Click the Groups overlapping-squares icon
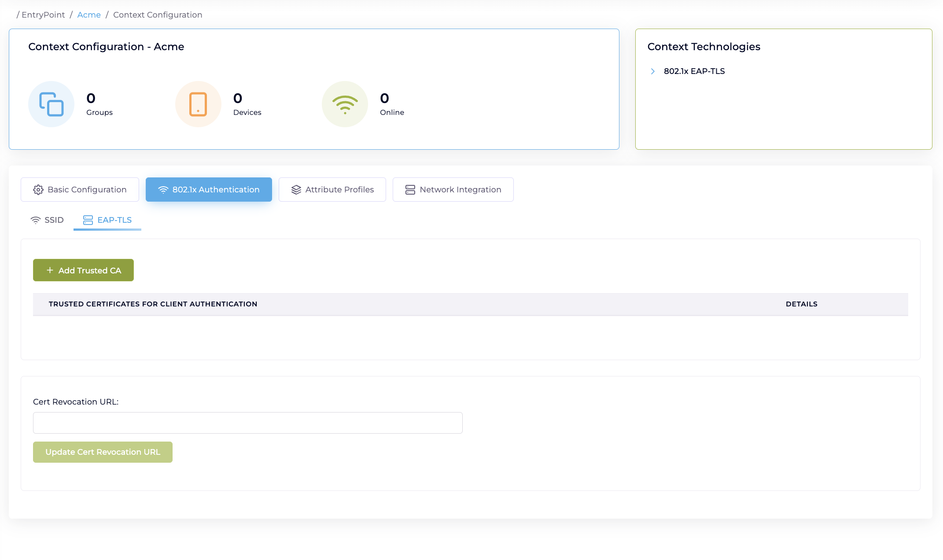This screenshot has width=943, height=560. tap(52, 104)
